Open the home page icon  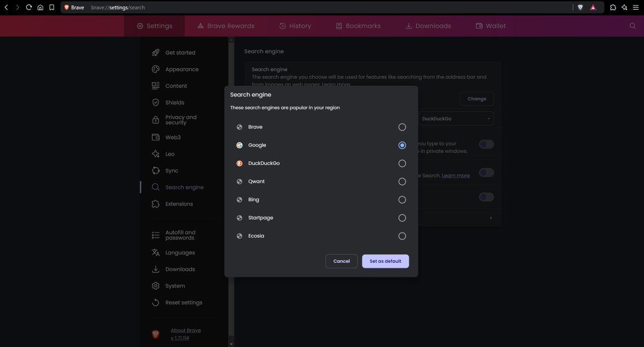(40, 8)
